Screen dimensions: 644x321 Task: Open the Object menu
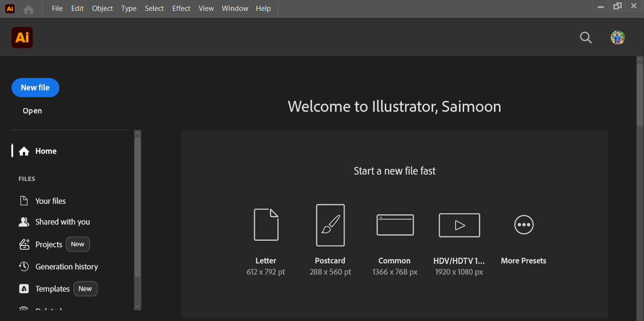point(102,8)
